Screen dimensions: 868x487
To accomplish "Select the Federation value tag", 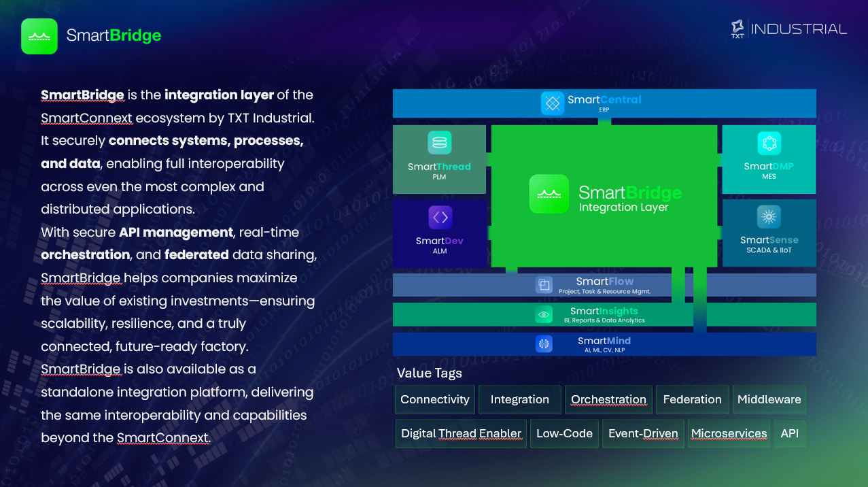I will coord(692,399).
